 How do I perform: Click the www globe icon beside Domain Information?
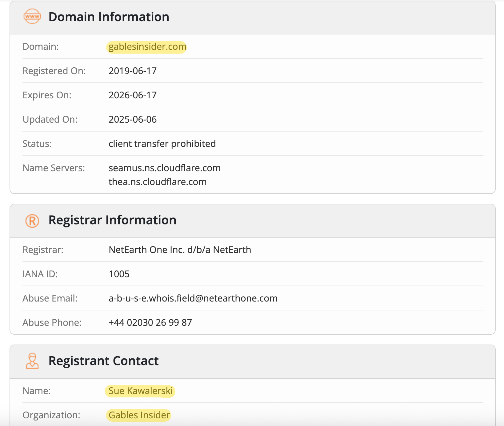pyautogui.click(x=32, y=17)
